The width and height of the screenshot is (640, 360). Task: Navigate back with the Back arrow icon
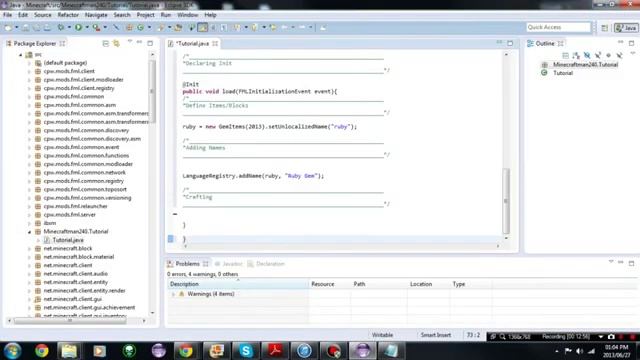(284, 27)
